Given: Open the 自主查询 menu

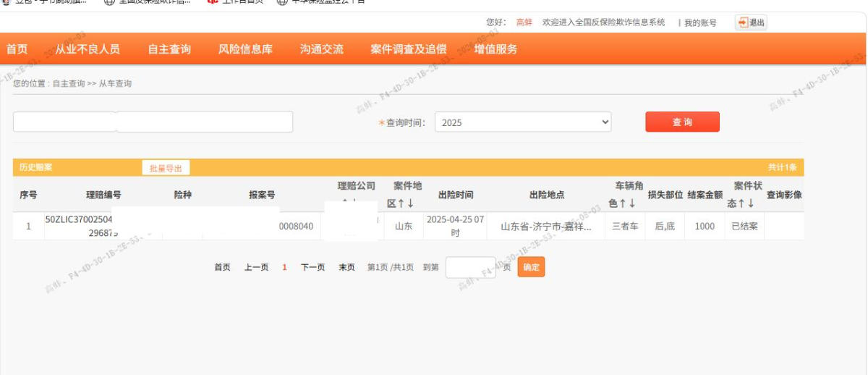Looking at the screenshot, I should pos(169,49).
